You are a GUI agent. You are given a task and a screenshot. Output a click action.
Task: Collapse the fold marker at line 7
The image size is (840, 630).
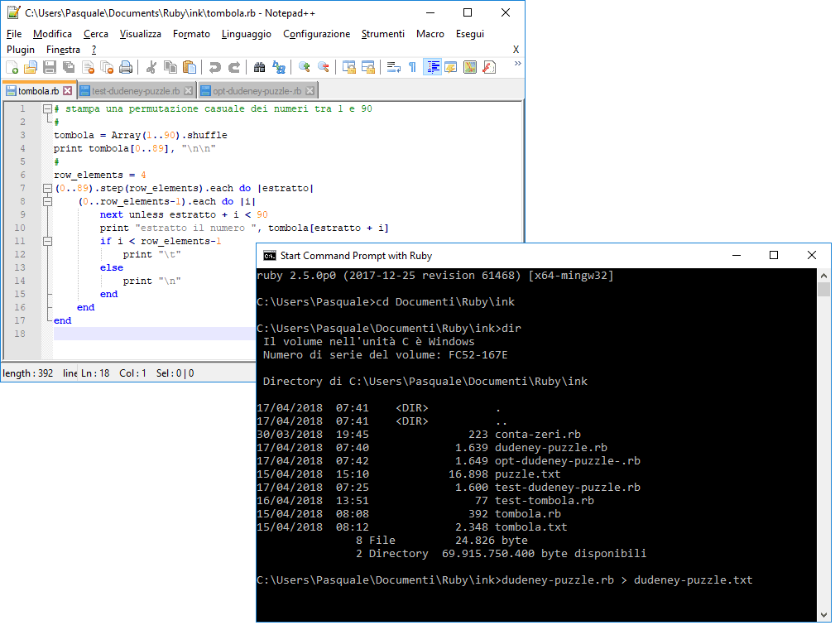click(47, 188)
